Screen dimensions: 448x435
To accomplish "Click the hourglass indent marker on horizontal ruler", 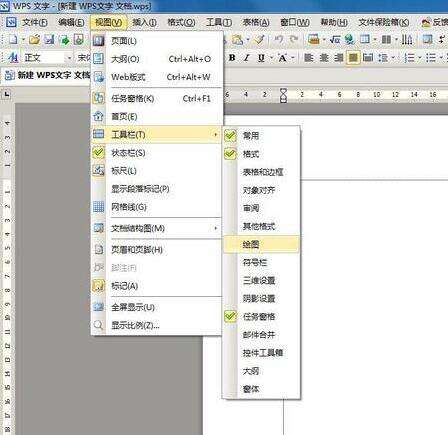I will click(x=283, y=95).
